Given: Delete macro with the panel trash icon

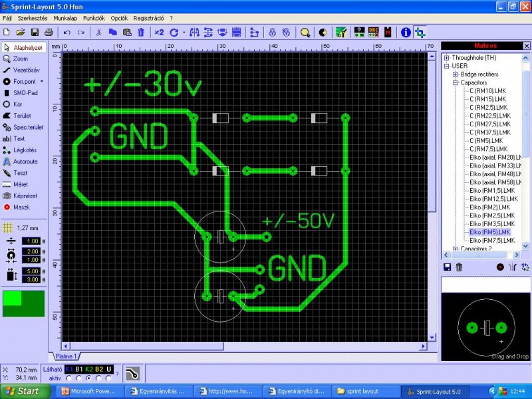Looking at the screenshot, I should [x=459, y=267].
